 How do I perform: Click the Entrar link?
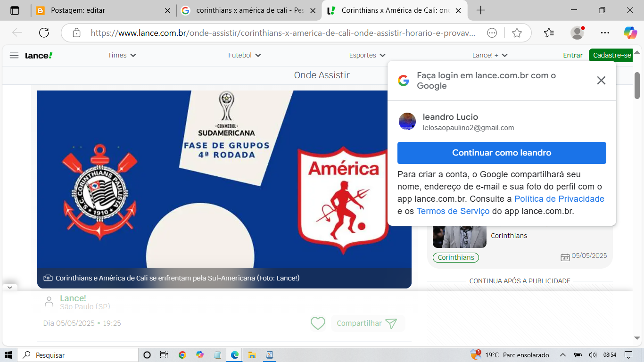[573, 55]
